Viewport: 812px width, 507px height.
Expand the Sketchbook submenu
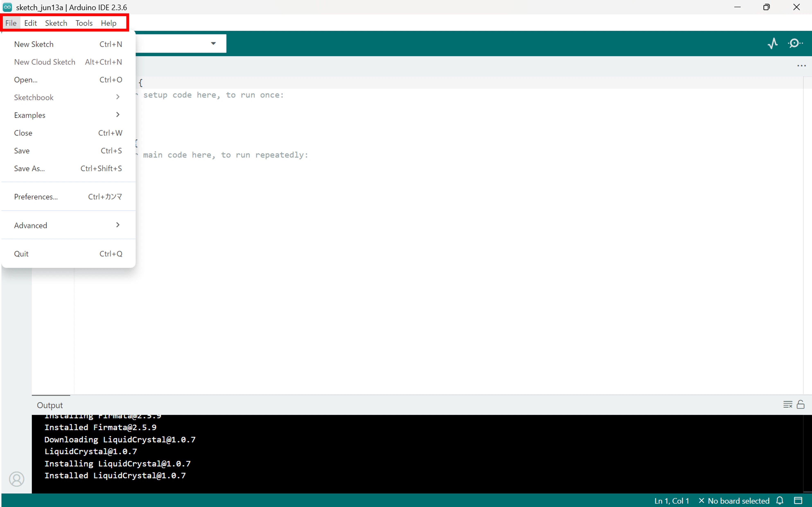(68, 97)
